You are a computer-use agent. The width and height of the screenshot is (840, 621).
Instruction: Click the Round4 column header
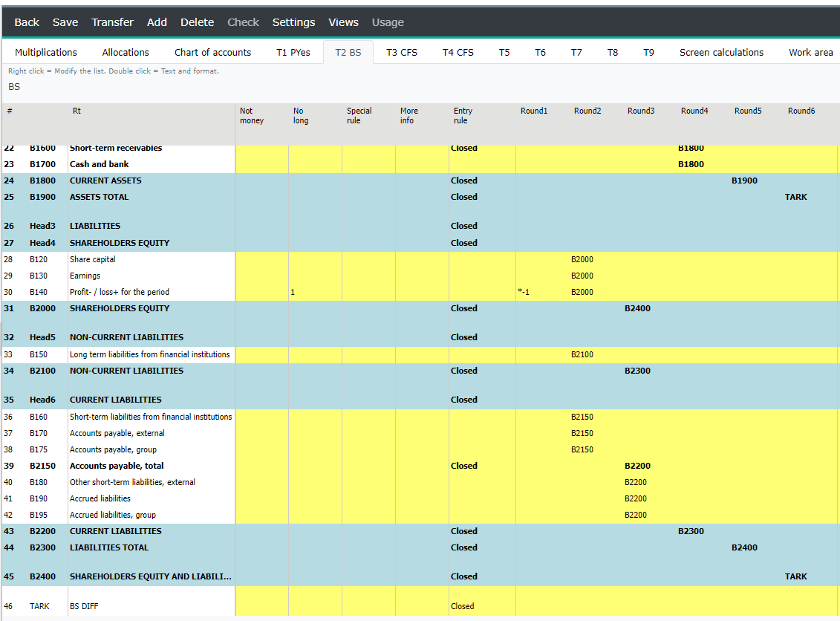pyautogui.click(x=694, y=111)
